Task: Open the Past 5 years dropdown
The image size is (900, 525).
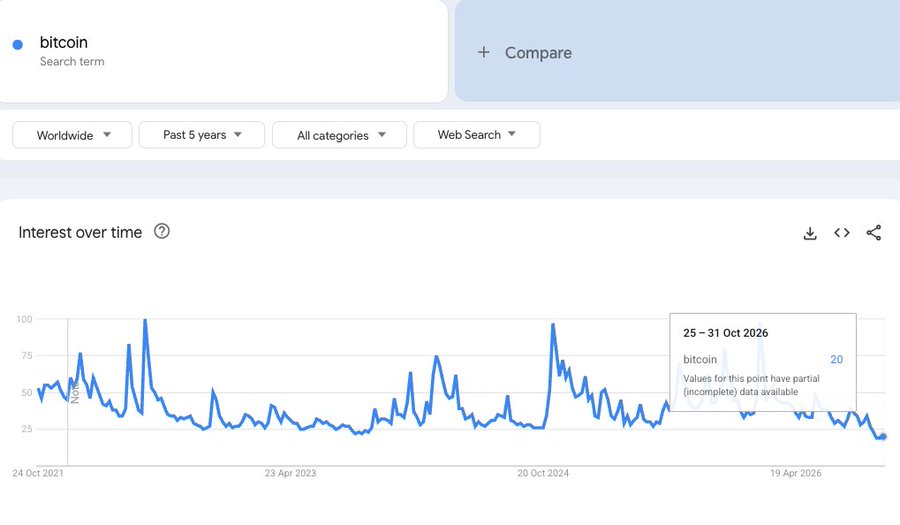Action: [x=202, y=135]
